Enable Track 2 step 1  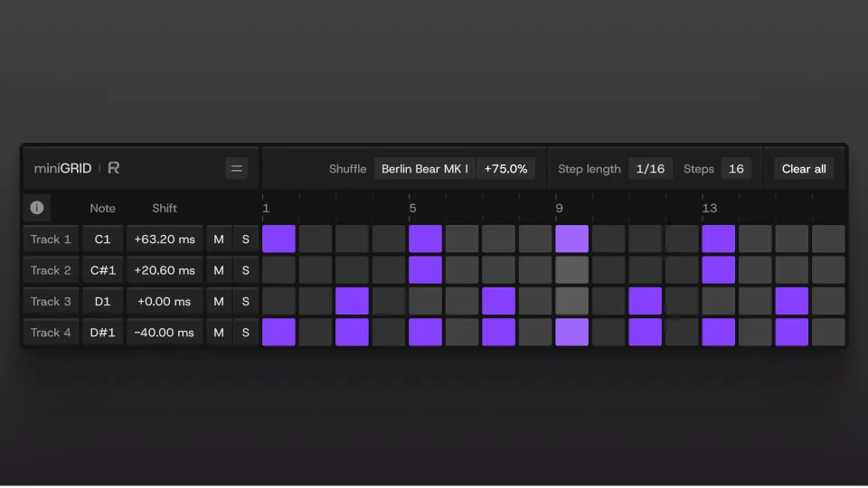[278, 270]
